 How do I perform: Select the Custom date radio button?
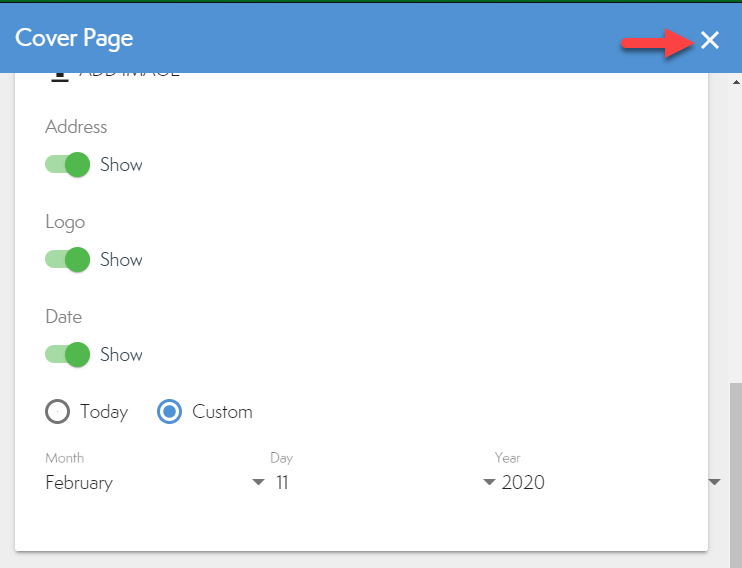pyautogui.click(x=170, y=411)
